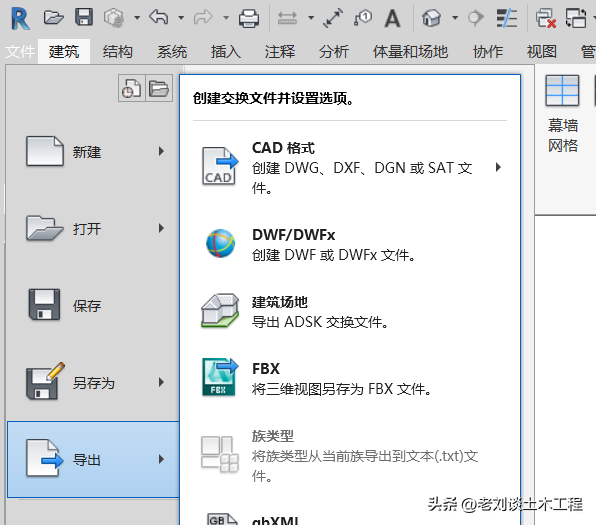Expand the measure tool dropdown arrow
The height and width of the screenshot is (525, 596).
click(311, 17)
